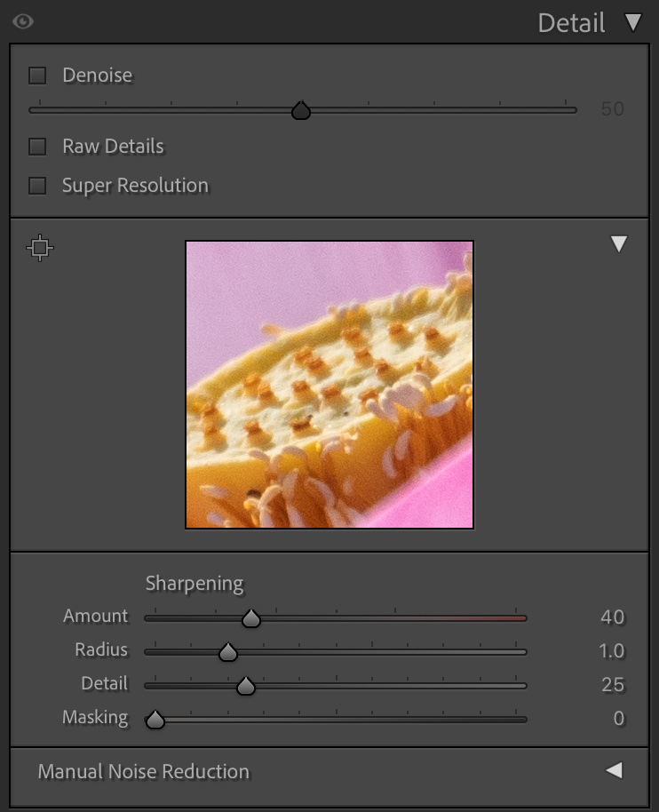Select the detail zoom target picker icon
Viewport: 659px width, 812px height.
(x=40, y=248)
